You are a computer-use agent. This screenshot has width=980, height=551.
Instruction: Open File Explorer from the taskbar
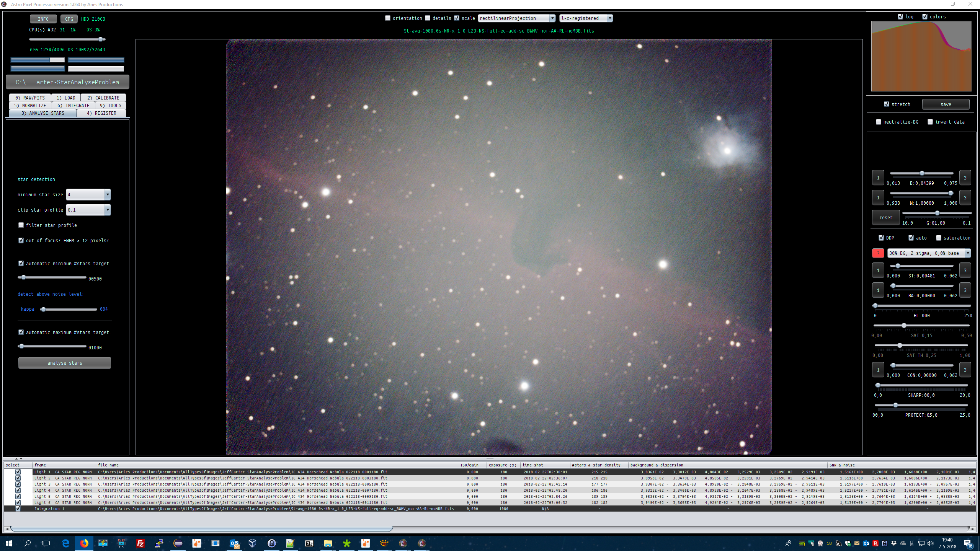(x=328, y=543)
